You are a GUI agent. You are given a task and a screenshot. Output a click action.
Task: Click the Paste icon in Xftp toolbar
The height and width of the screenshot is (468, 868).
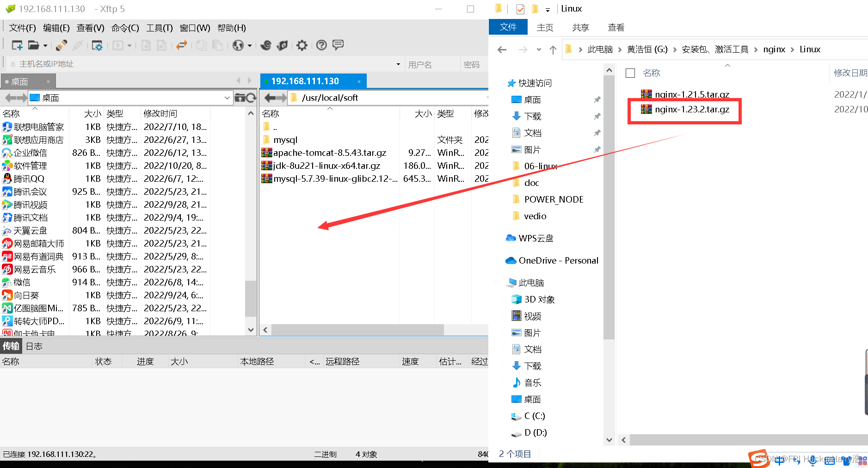(x=217, y=45)
